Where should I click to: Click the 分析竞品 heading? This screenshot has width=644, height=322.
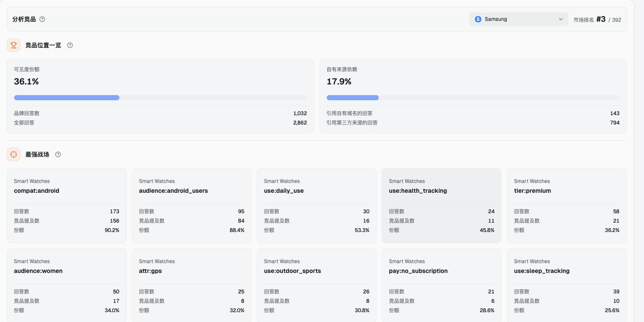(x=24, y=19)
